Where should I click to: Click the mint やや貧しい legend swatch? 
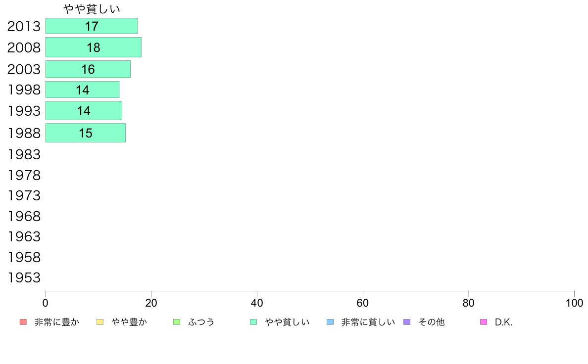pyautogui.click(x=253, y=322)
